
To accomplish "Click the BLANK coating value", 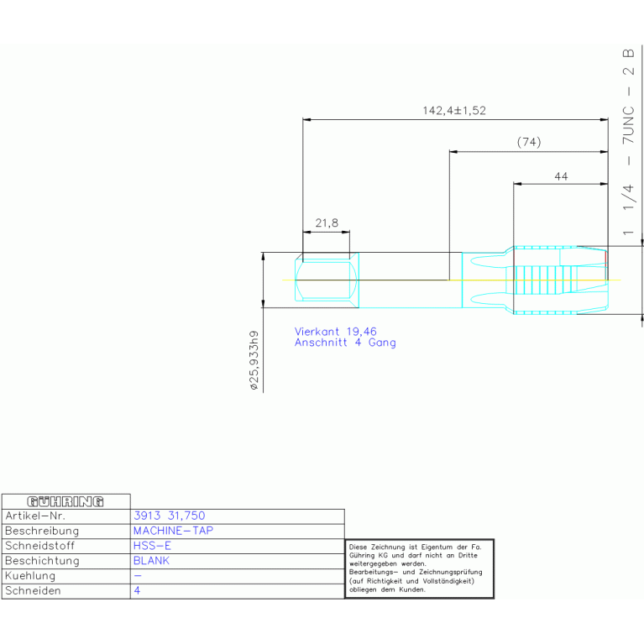I will (151, 561).
